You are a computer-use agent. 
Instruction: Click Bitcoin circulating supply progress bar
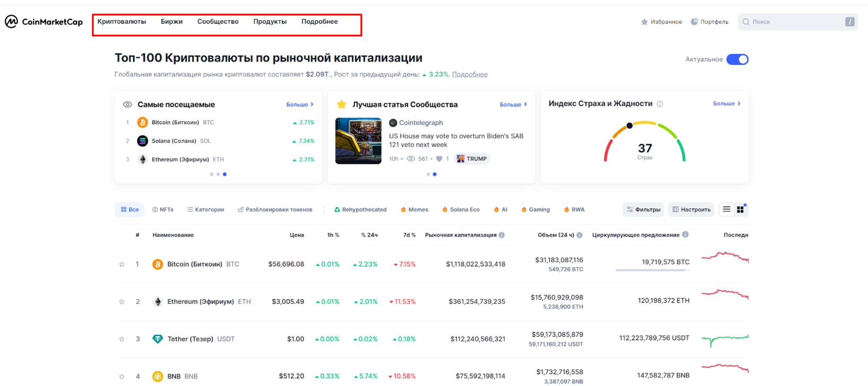pyautogui.click(x=652, y=270)
